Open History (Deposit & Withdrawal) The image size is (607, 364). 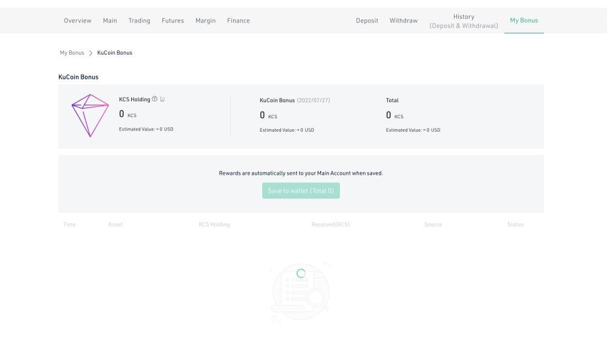(x=464, y=21)
